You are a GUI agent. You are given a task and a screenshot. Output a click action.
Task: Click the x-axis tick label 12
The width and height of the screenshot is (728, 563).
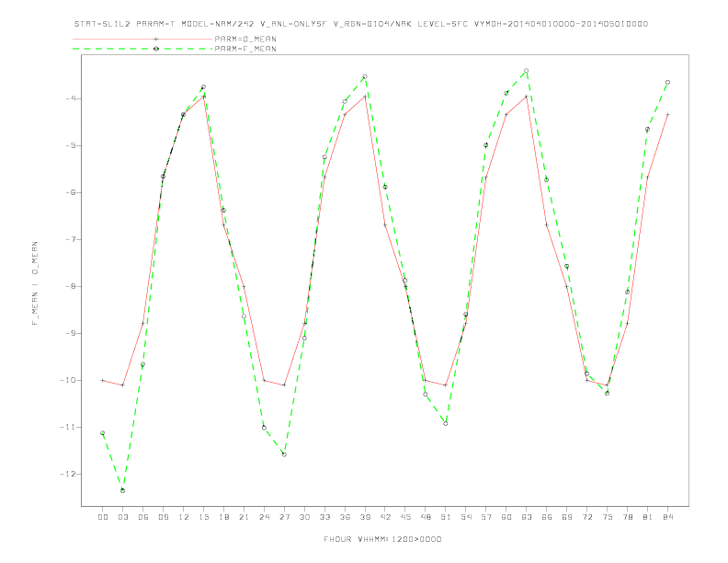(x=184, y=517)
